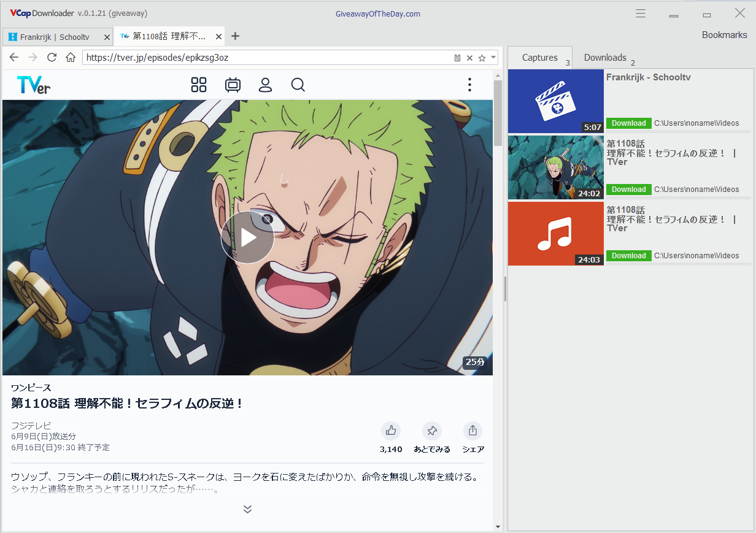Clear the address bar with the X icon
The image size is (756, 533).
[x=469, y=58]
